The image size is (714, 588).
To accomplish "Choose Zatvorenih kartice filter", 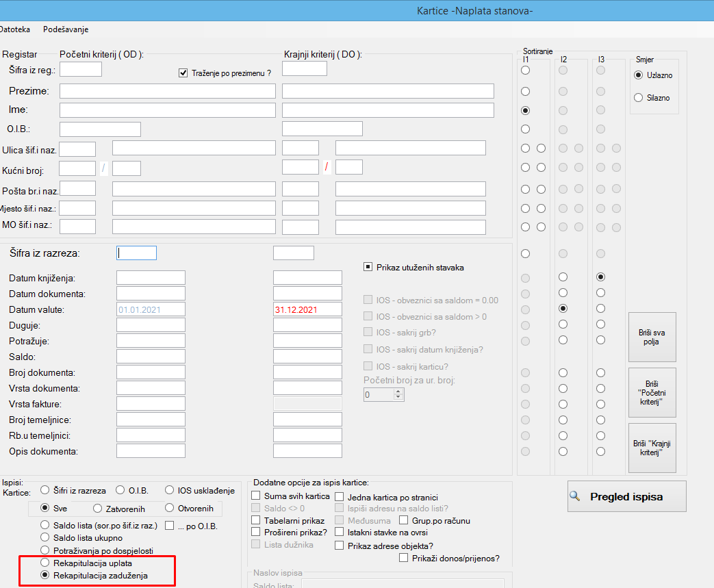I will tap(97, 509).
